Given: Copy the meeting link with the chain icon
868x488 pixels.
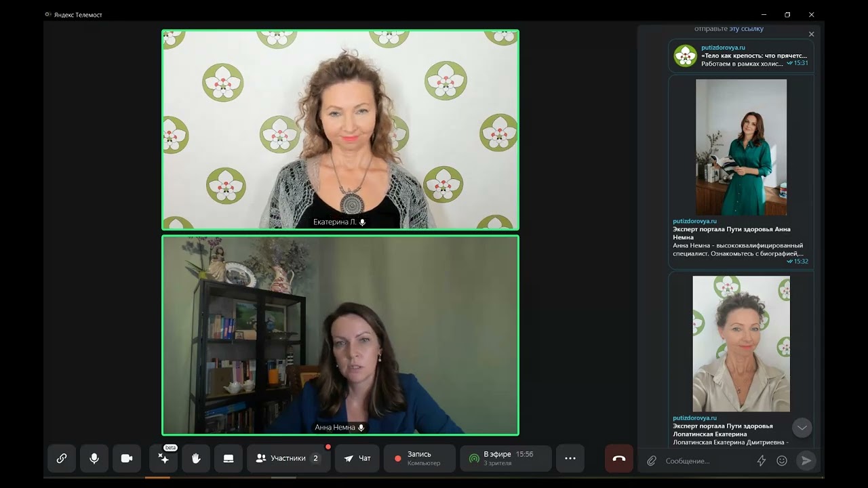Looking at the screenshot, I should pos(62,458).
